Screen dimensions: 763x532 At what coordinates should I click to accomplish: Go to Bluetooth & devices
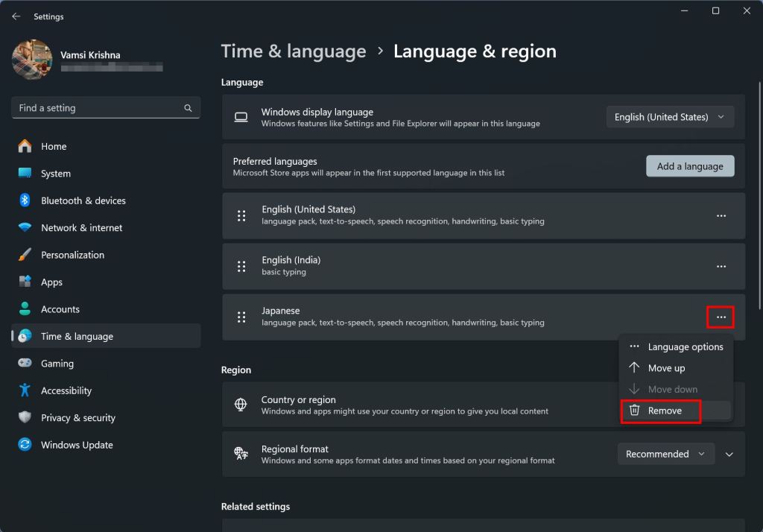point(106,200)
